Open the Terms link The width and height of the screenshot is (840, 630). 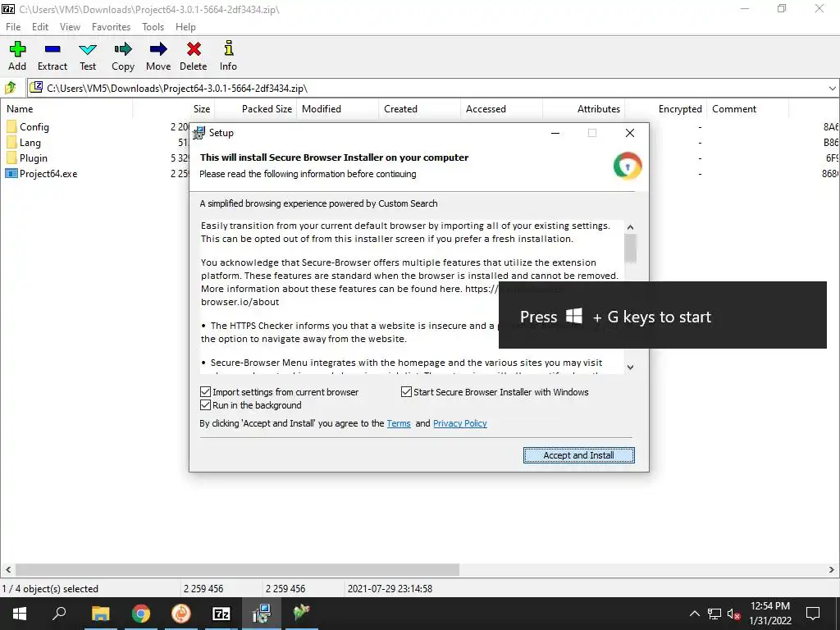click(399, 423)
